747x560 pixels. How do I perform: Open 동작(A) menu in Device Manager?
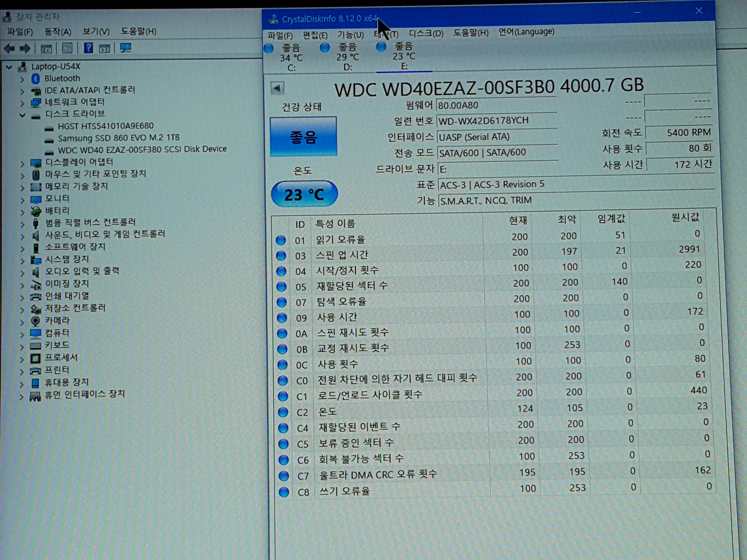coord(58,32)
